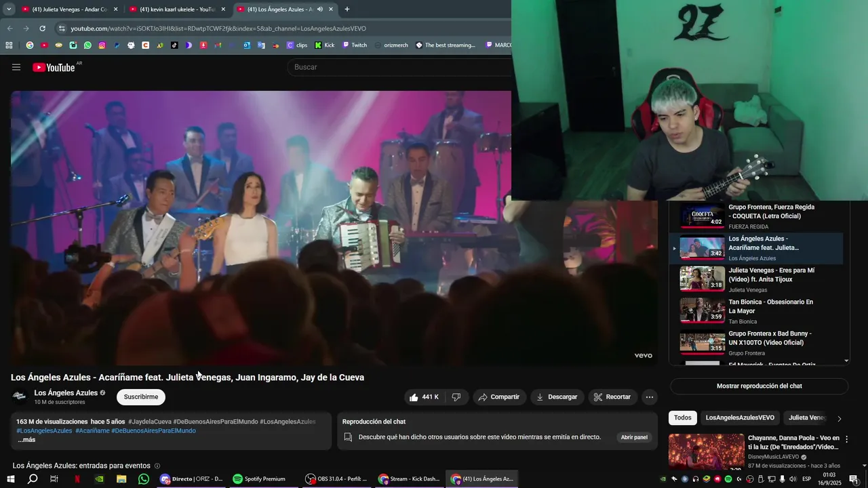Close the kevin kaarl ukelele tab

pyautogui.click(x=223, y=9)
